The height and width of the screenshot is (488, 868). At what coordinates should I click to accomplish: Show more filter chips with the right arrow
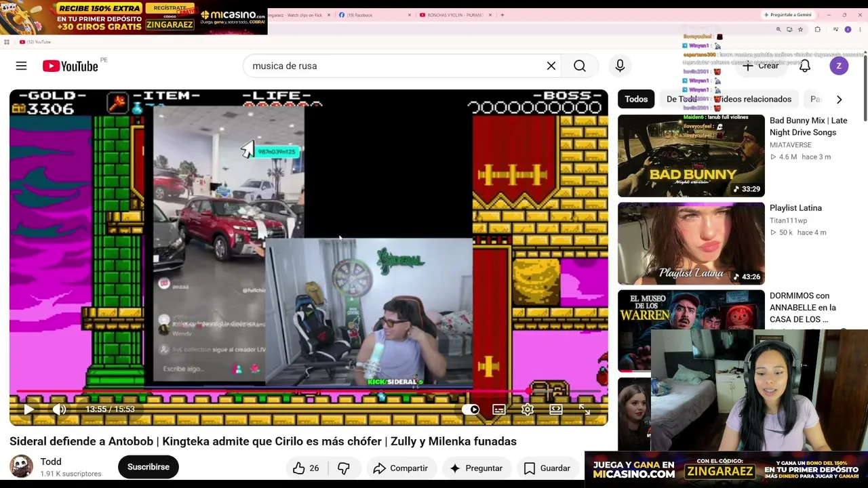coord(839,99)
